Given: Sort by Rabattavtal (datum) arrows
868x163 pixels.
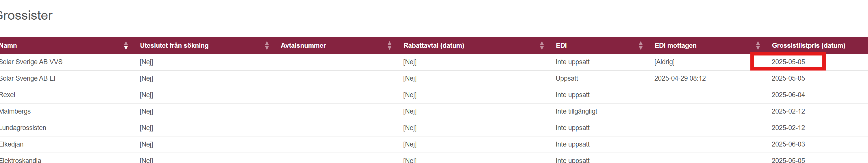Looking at the screenshot, I should coord(541,45).
